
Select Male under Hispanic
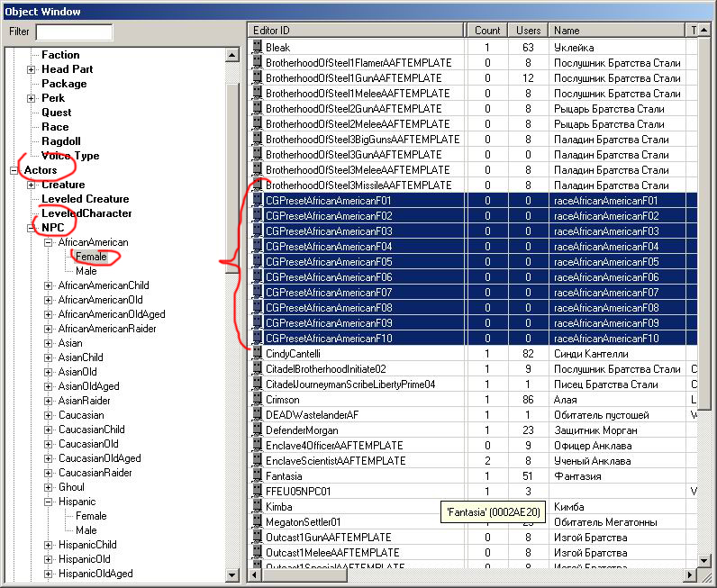coord(86,530)
